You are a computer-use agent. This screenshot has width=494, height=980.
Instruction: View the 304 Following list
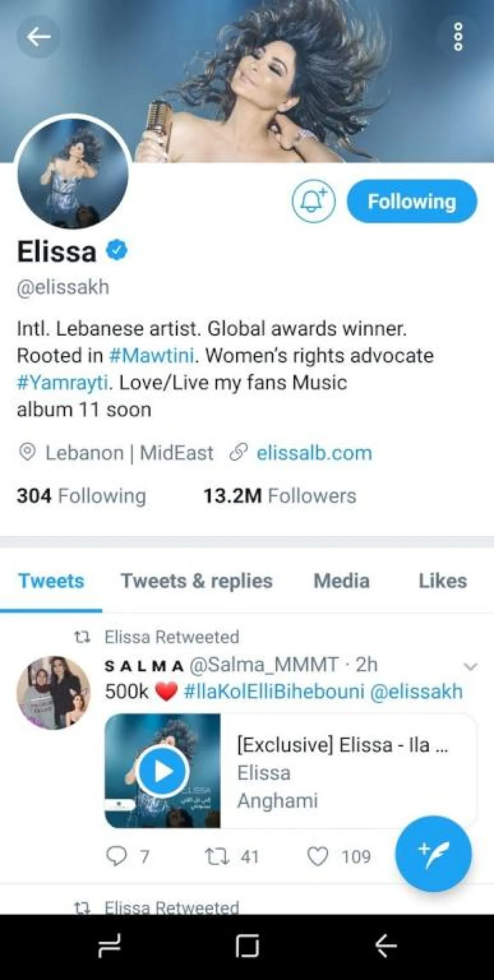click(x=82, y=496)
